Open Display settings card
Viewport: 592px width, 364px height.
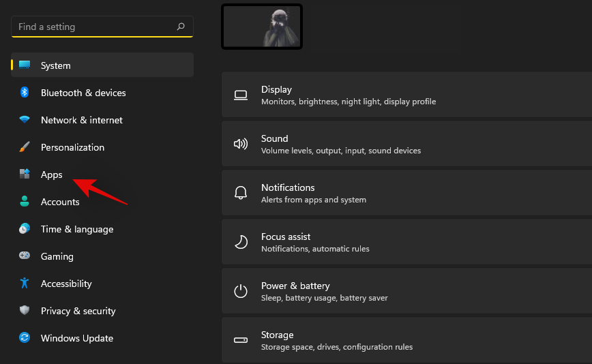[406, 95]
